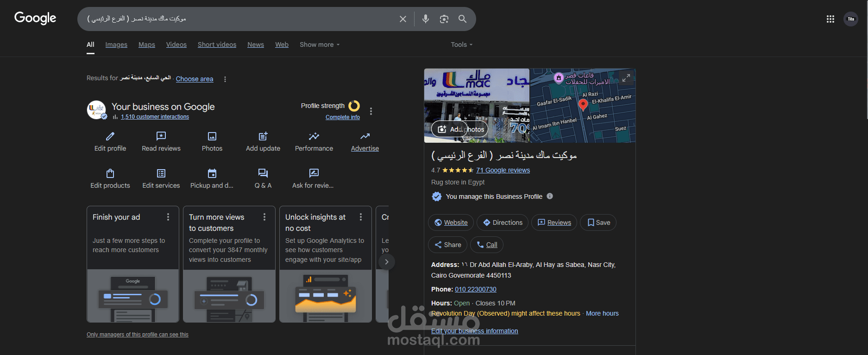The width and height of the screenshot is (868, 355).
Task: Switch to the Images tab
Action: click(x=116, y=44)
